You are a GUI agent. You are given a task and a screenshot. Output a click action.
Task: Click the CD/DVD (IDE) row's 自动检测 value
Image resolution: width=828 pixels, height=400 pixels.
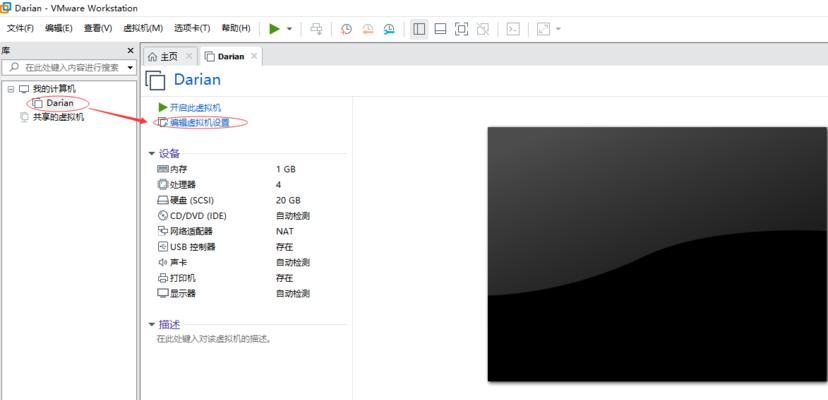coord(293,216)
